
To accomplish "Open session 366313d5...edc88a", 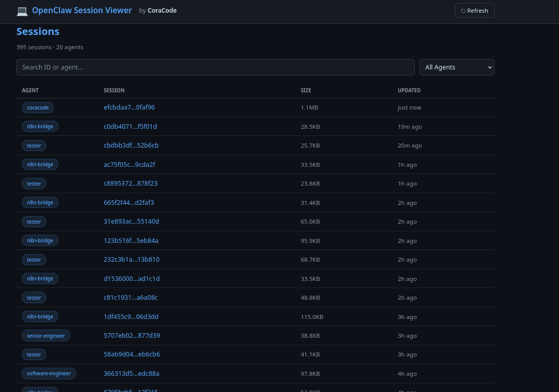I will click(131, 373).
